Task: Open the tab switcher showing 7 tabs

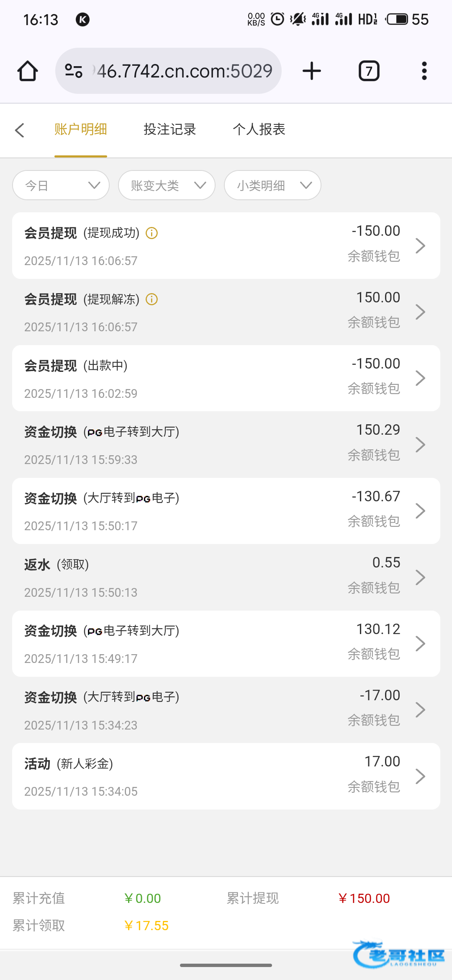Action: [369, 71]
